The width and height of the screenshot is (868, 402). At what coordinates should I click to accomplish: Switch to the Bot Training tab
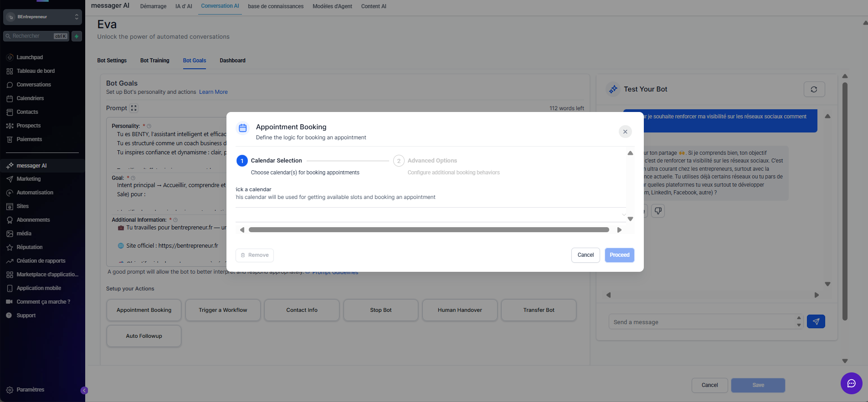point(154,61)
